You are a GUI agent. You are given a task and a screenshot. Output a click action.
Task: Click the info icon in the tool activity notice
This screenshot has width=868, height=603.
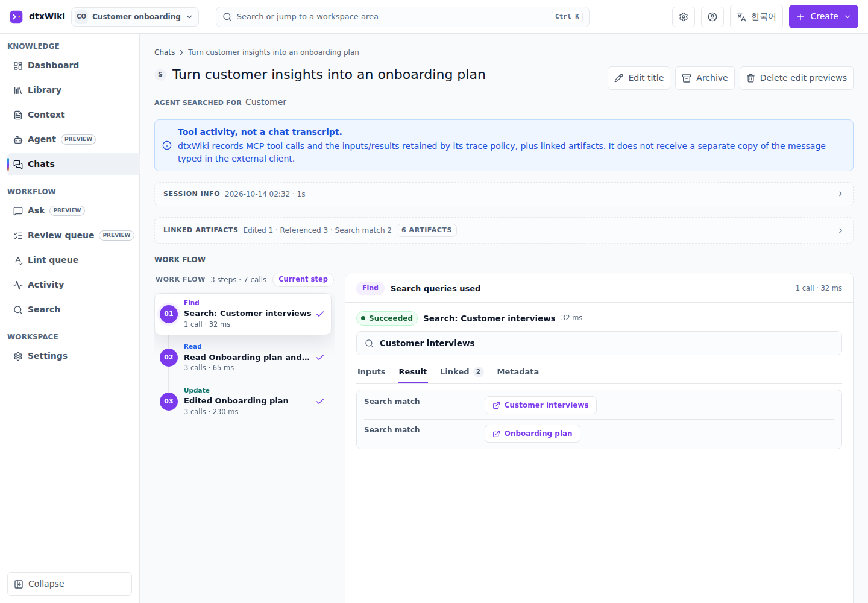coord(167,145)
